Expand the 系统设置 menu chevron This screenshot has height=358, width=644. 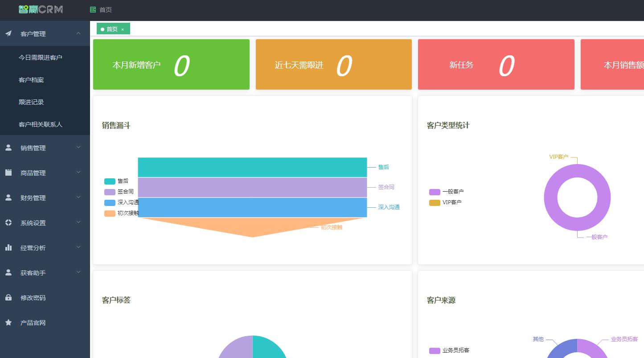tap(78, 222)
